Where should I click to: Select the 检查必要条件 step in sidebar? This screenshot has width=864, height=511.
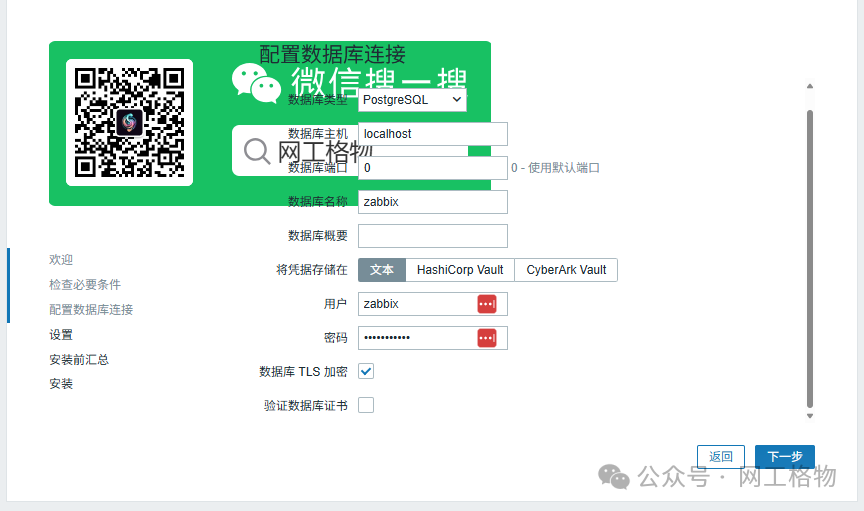pyautogui.click(x=85, y=284)
